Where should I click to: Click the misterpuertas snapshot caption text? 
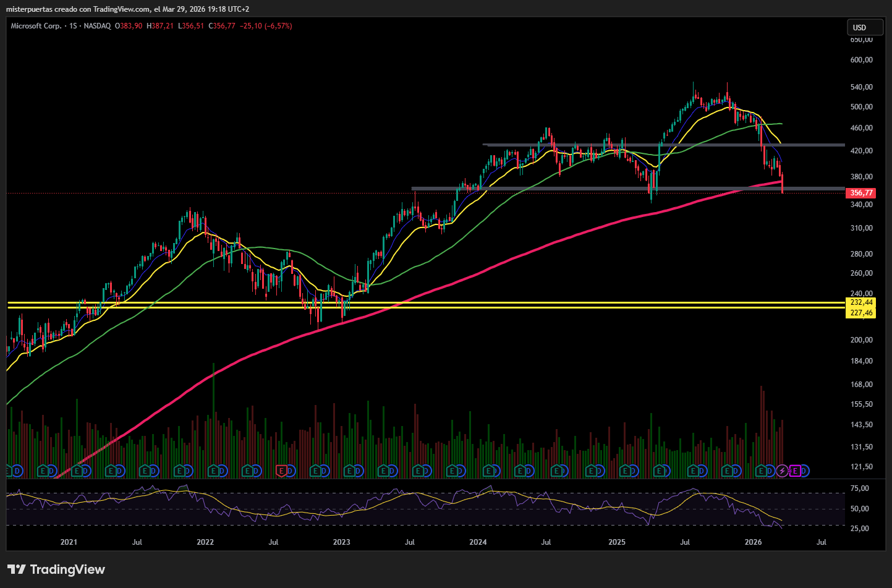(127, 9)
